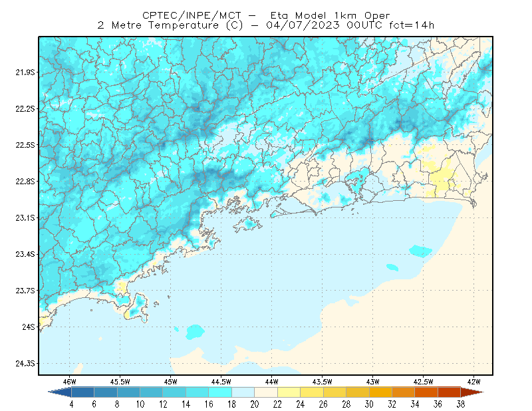This screenshot has width=532, height=411.
Task: Click the left arrow end of colorbar
Action: pos(60,392)
